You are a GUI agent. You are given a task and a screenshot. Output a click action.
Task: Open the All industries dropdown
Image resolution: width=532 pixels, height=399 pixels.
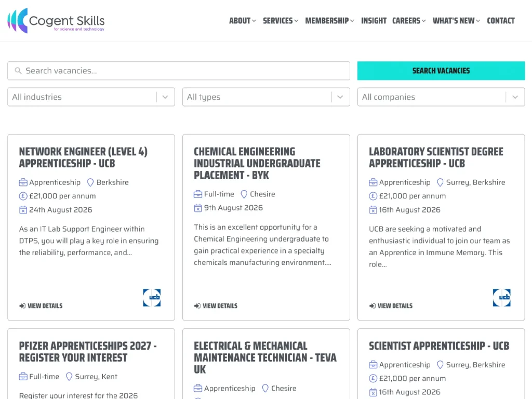click(91, 97)
